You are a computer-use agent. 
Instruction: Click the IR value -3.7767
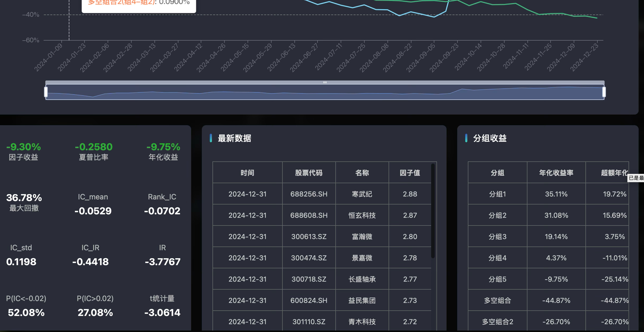pos(163,261)
